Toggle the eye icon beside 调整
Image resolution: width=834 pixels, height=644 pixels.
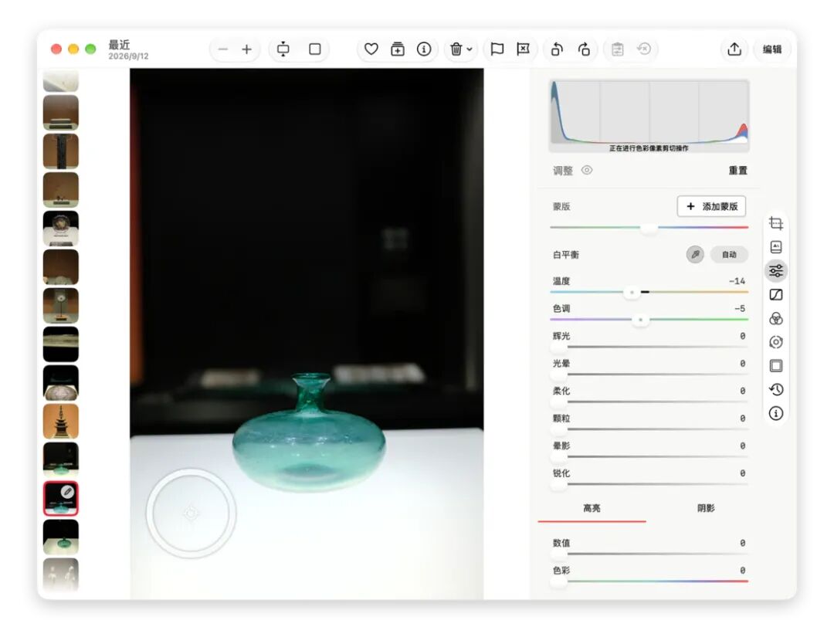click(x=587, y=170)
